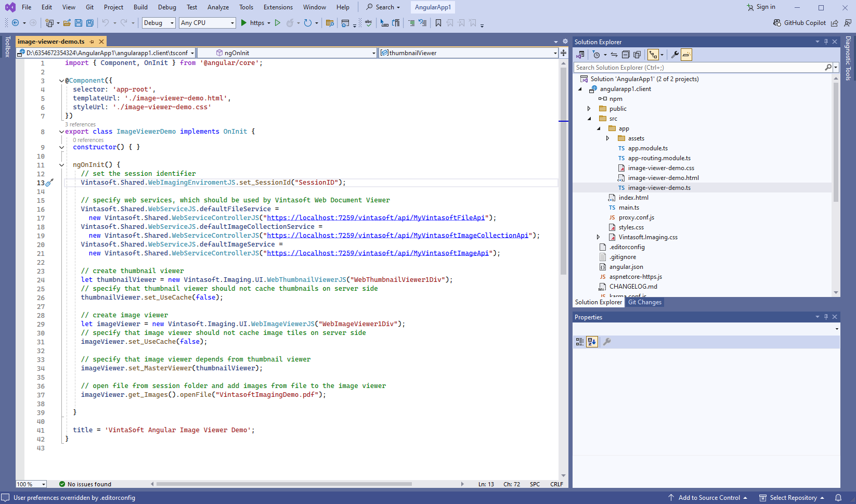Open the Debug configuration dropdown

pyautogui.click(x=158, y=23)
